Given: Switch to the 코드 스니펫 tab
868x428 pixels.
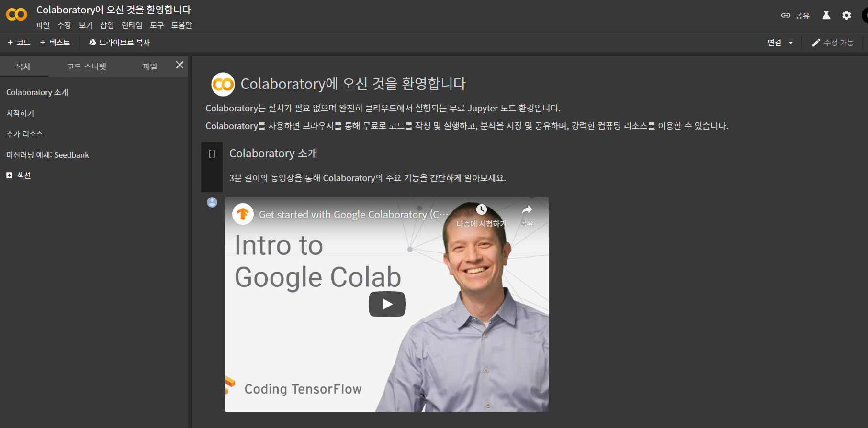Looking at the screenshot, I should coord(87,66).
